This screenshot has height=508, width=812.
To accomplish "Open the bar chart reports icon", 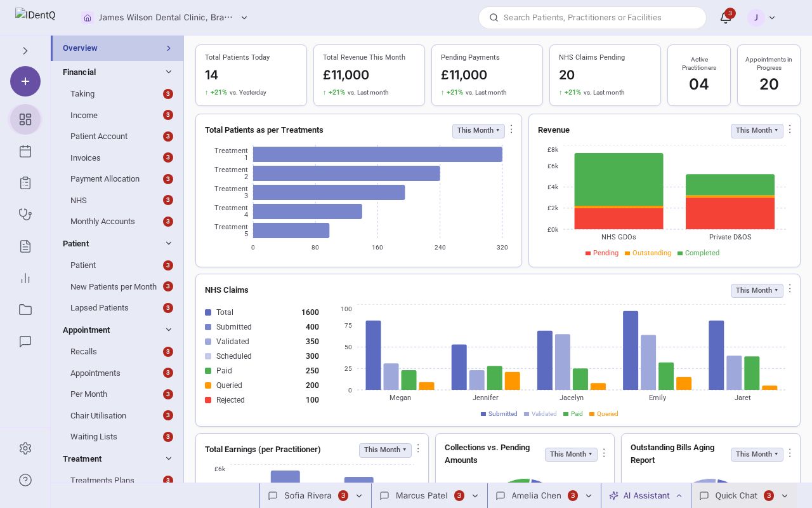I will (25, 278).
